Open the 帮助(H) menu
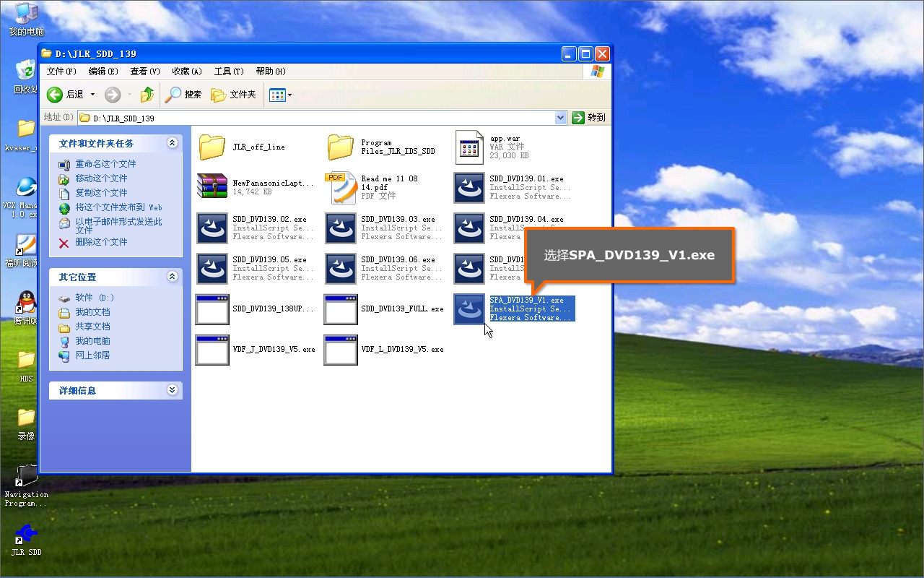Image resolution: width=924 pixels, height=578 pixels. (271, 72)
